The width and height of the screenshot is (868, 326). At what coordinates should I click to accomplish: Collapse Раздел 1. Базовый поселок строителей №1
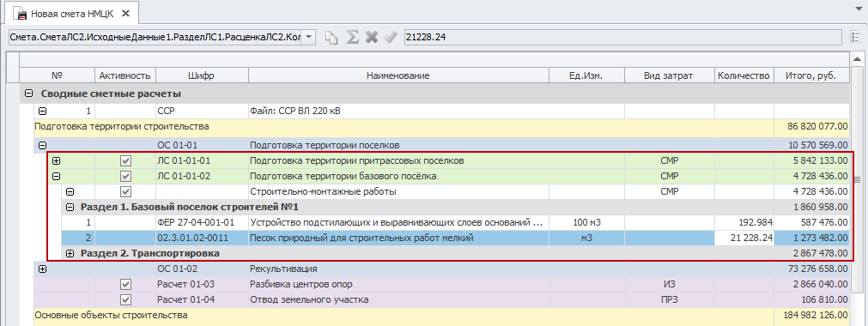pos(70,208)
